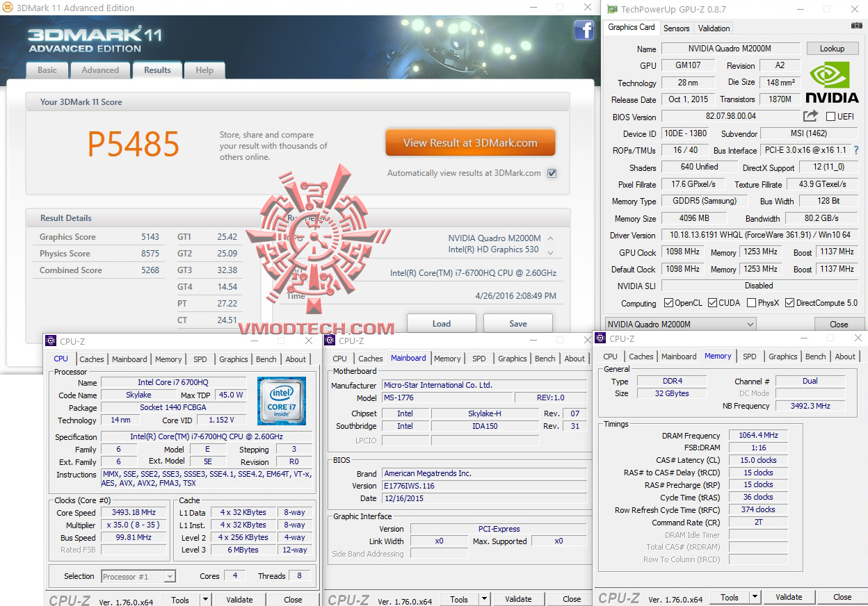
Task: Switch to the Basic tab in 3DMark
Action: pos(47,70)
